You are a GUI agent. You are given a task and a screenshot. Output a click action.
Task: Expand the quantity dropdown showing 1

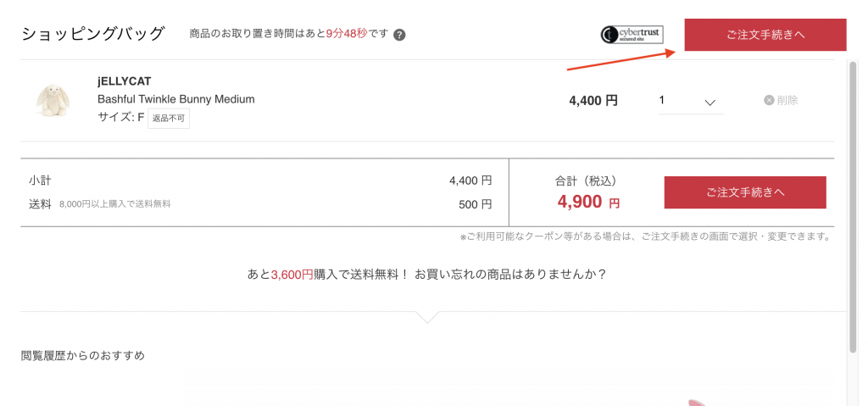point(690,101)
